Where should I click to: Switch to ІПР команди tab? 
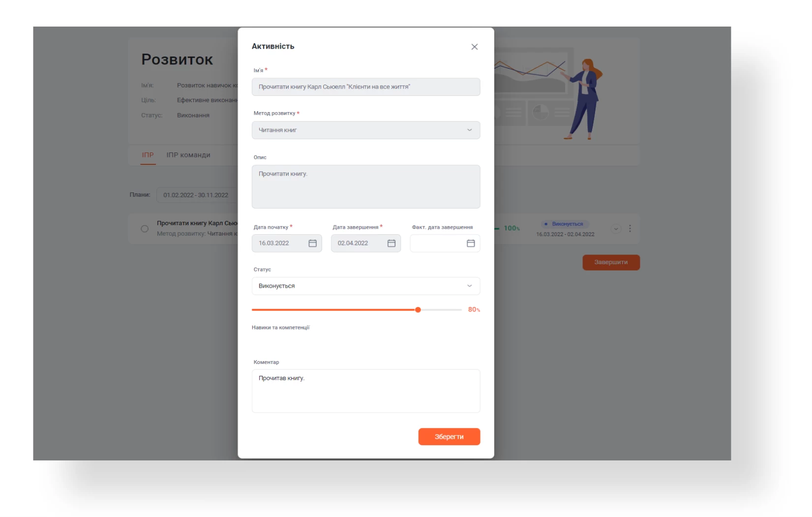[x=188, y=155]
